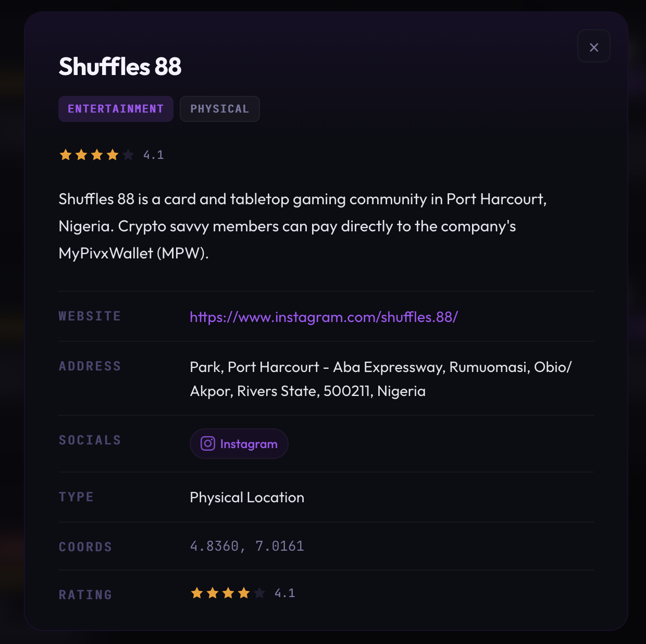Click the Shuffles 88 heading
Viewport: 646px width, 644px height.
tap(120, 67)
